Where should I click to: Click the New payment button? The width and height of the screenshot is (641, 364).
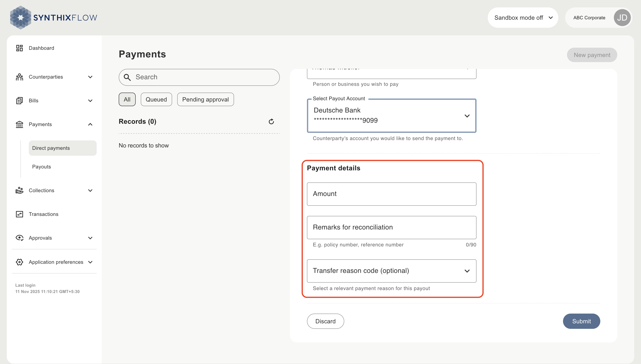coord(592,55)
